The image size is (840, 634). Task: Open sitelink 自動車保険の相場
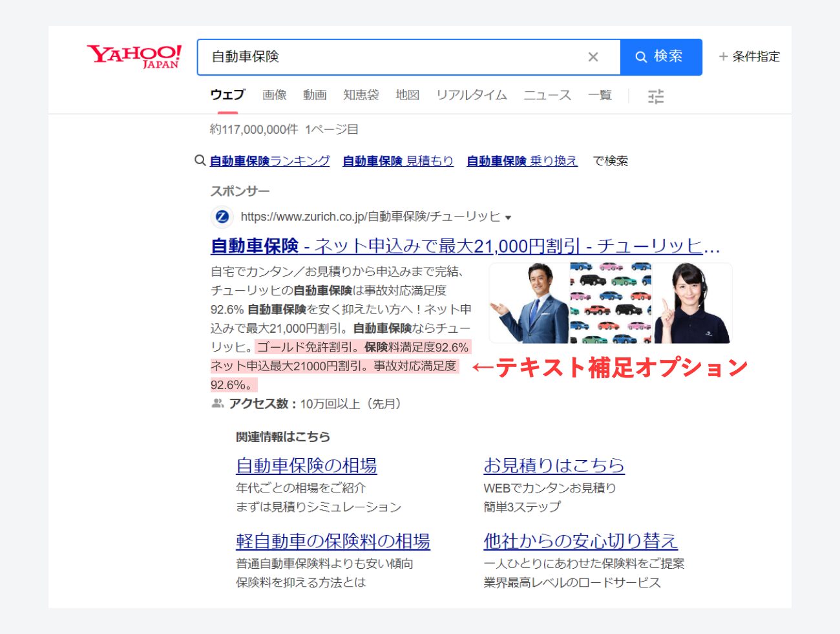coord(306,465)
